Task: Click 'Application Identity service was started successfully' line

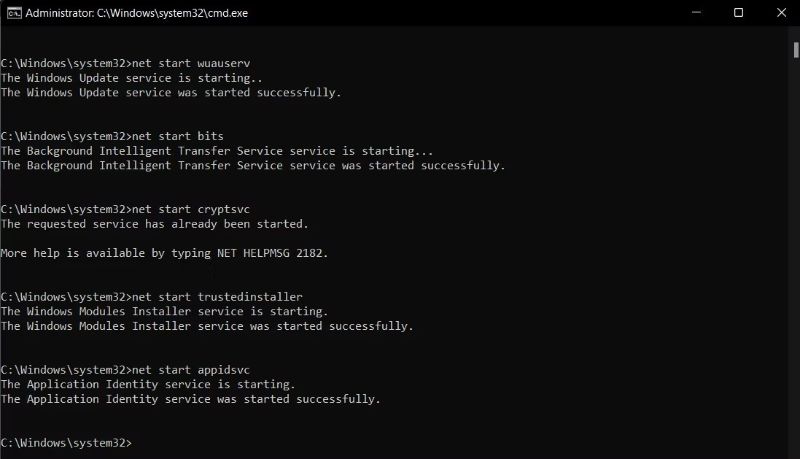Action: 191,399
